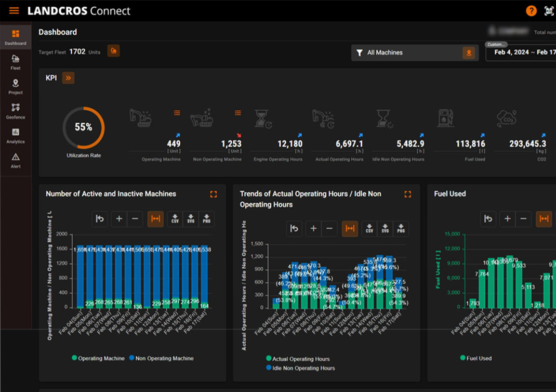
Task: Reset zoom on Trends of Operating Hours chart
Action: pyautogui.click(x=294, y=228)
